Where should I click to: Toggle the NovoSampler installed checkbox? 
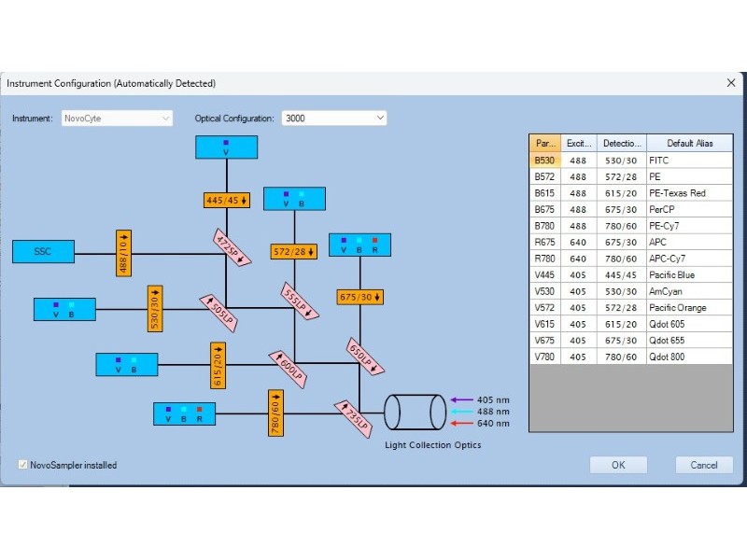click(x=23, y=465)
